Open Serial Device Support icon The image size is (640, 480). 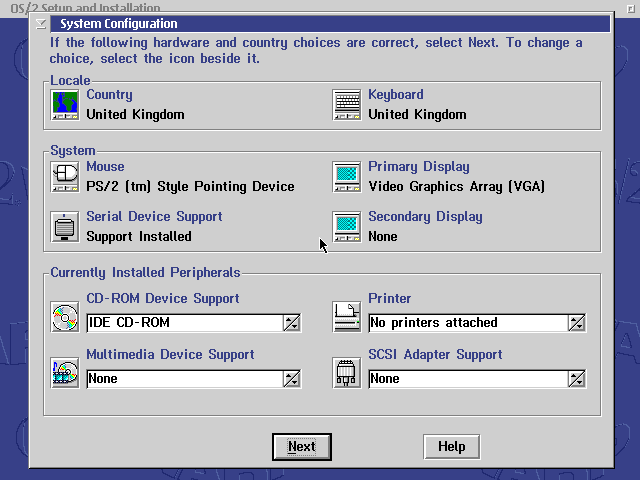[x=65, y=227]
